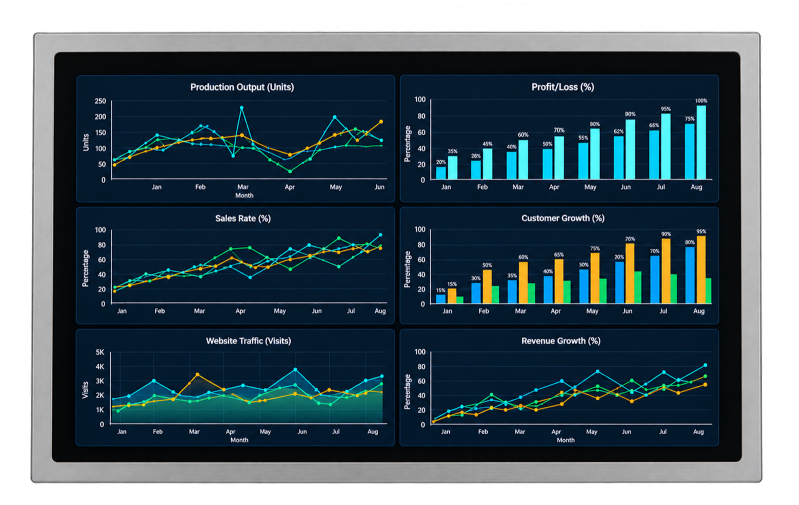Click the '3K' tick in Website Traffic chart

[x=100, y=381]
